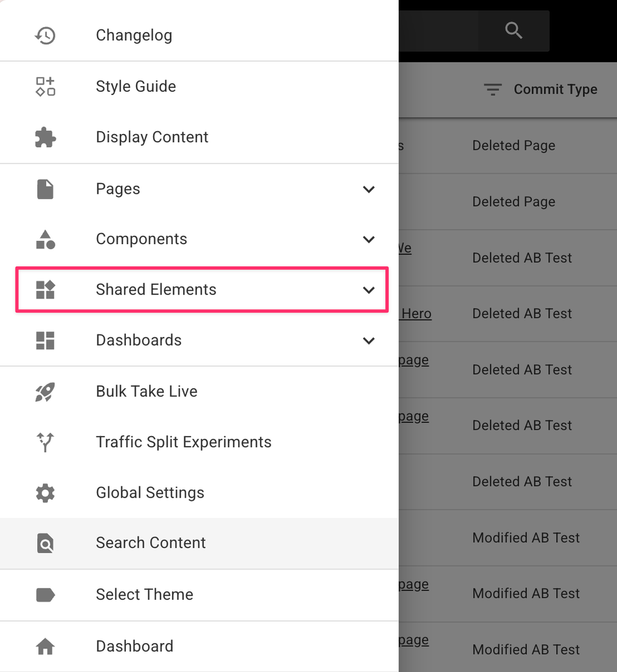The width and height of the screenshot is (617, 672).
Task: Click the Select Theme label icon
Action: (x=45, y=595)
